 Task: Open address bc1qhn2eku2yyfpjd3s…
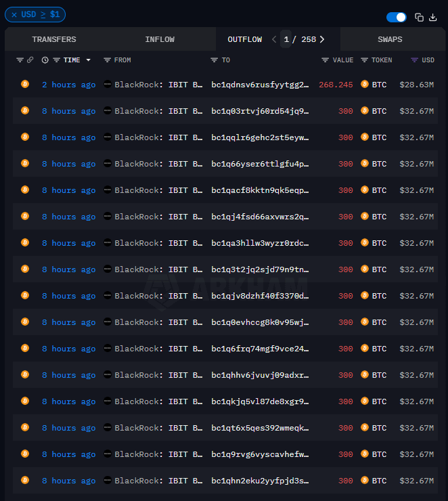(x=260, y=481)
